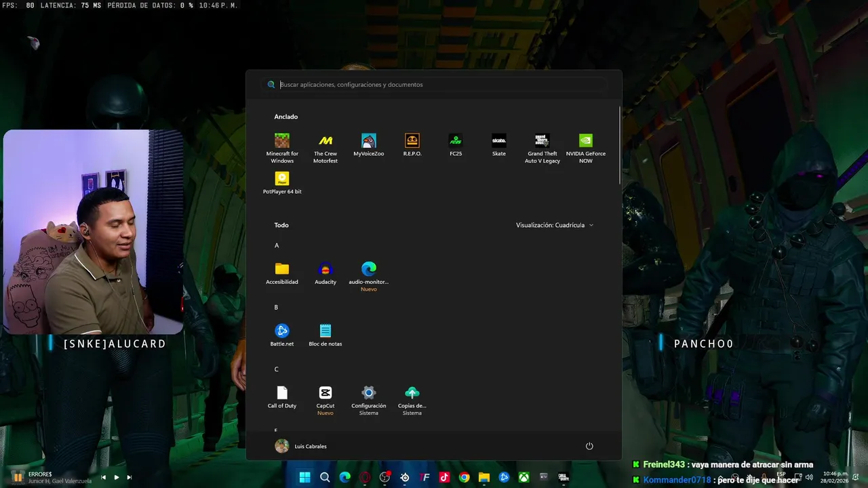This screenshot has width=868, height=488.
Task: Open Google Chrome from taskbar
Action: pos(465,477)
